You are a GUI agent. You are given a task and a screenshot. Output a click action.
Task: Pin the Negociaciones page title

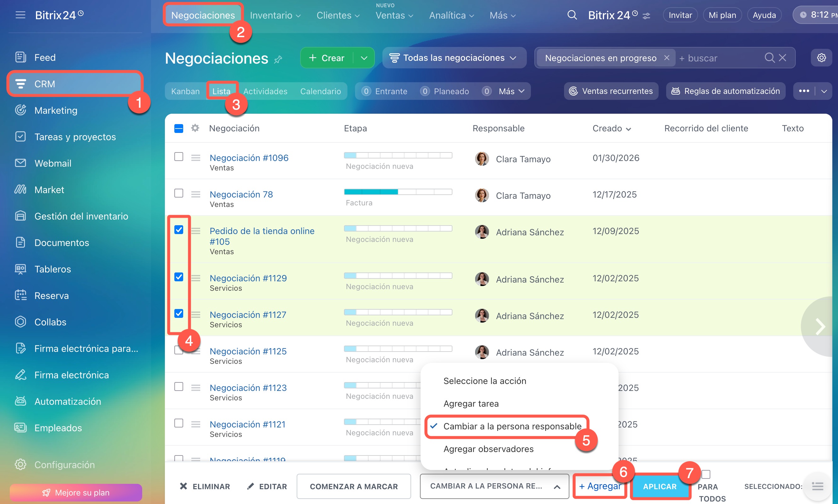tap(278, 60)
